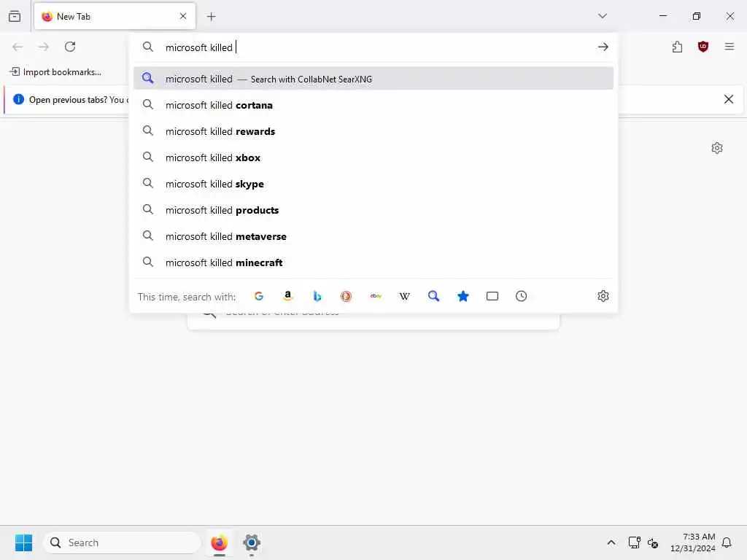The image size is (747, 560).
Task: Search open tabs using the tab icon
Action: [x=492, y=296]
